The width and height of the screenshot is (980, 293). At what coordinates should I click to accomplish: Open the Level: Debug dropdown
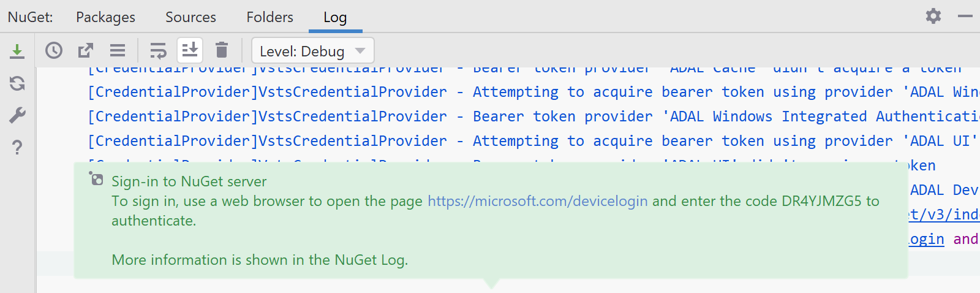(x=313, y=51)
